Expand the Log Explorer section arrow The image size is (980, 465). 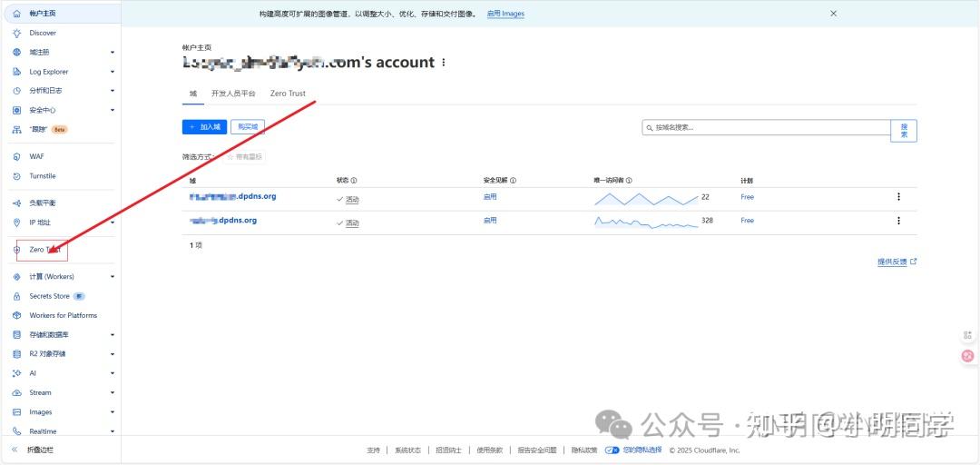(x=113, y=72)
